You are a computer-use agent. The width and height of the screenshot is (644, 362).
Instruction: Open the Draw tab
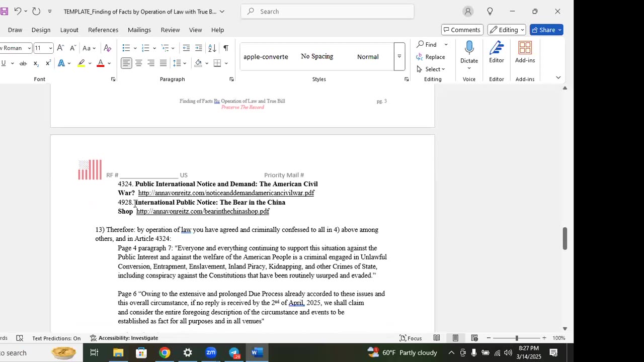click(x=15, y=30)
